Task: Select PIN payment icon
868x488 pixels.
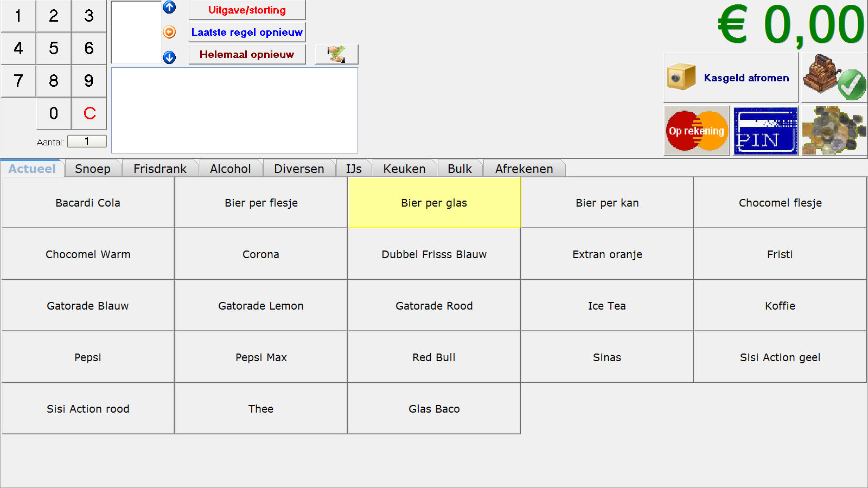Action: (765, 131)
